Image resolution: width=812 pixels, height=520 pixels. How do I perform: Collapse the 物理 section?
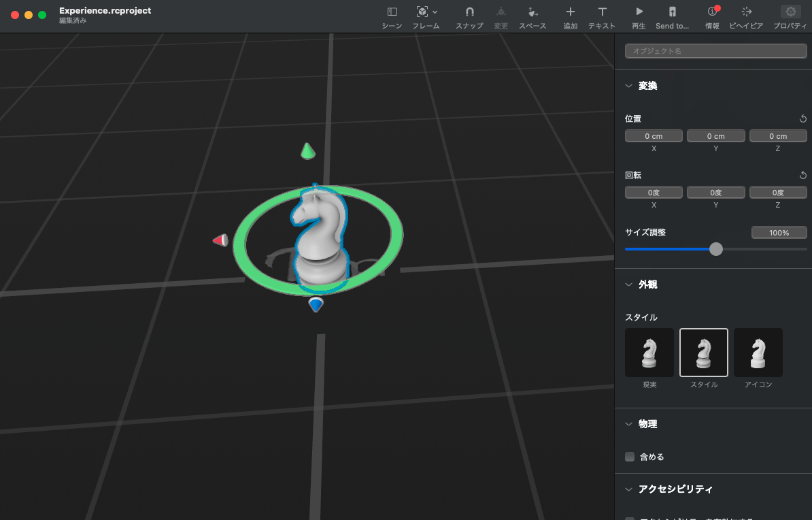tap(628, 424)
